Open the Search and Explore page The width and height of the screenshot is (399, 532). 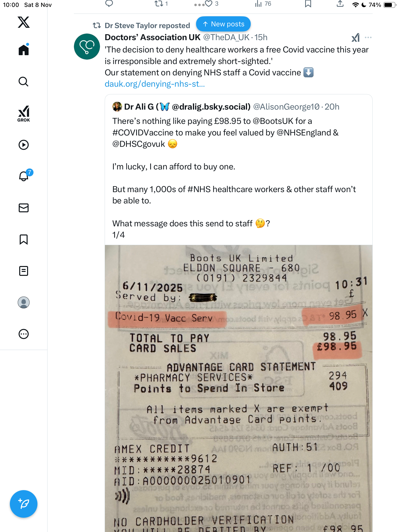(x=24, y=82)
